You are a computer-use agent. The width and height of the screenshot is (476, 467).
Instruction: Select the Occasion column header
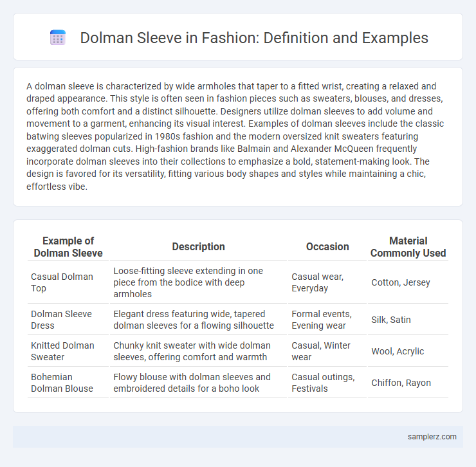327,247
